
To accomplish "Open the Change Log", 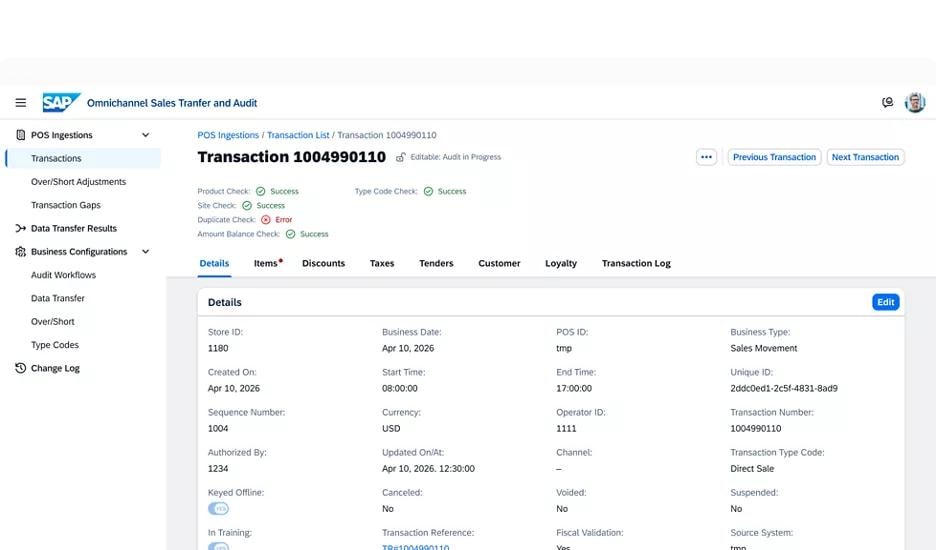I will click(55, 368).
